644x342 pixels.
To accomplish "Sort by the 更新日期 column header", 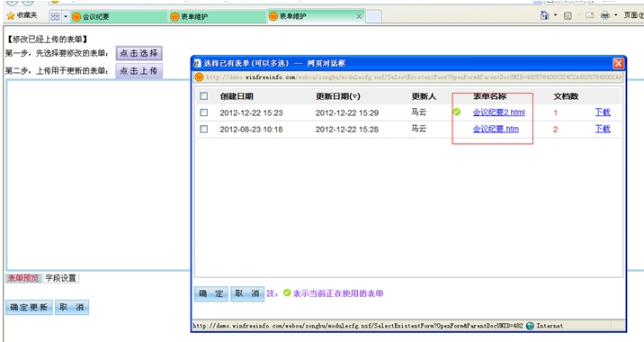I will coord(337,96).
